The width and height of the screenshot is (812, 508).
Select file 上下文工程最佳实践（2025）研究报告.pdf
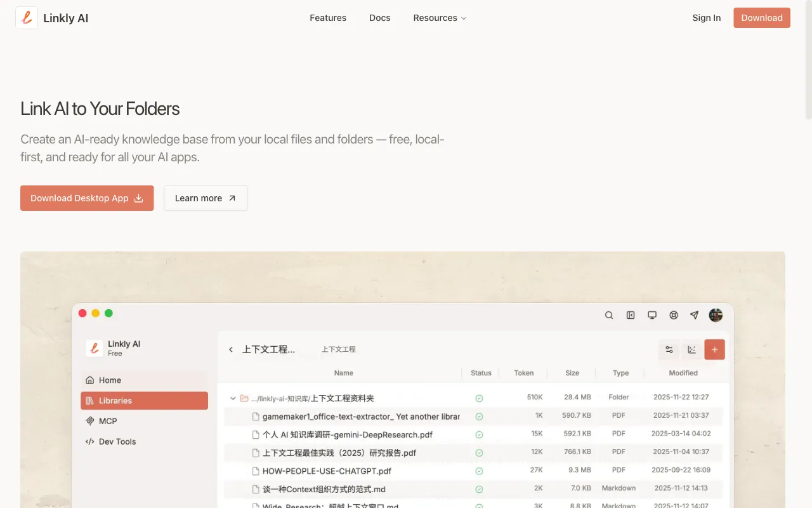point(339,453)
